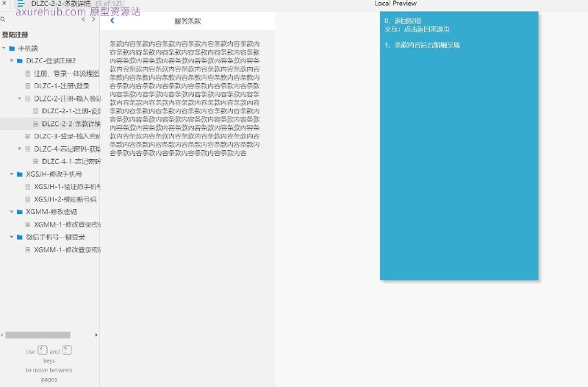
Task: Toggle the pages list hamburger icon
Action: pos(21,4)
